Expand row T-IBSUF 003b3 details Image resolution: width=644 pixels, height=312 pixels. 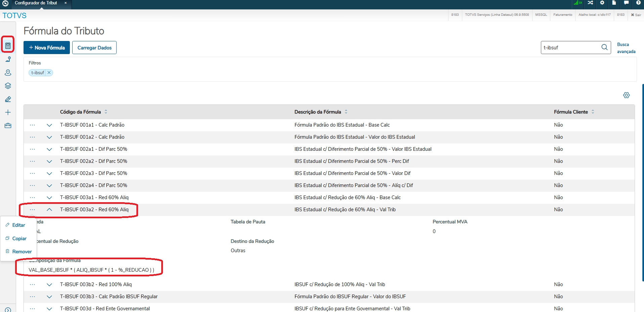pos(49,297)
